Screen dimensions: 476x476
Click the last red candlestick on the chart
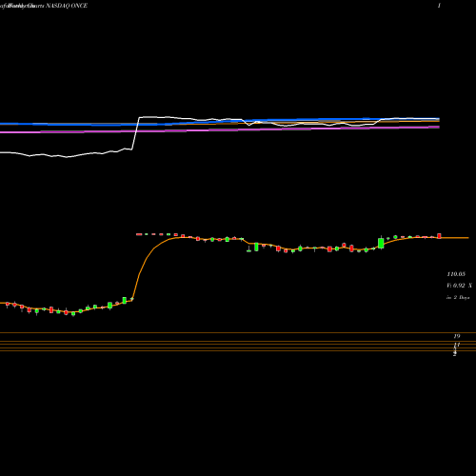tap(439, 236)
